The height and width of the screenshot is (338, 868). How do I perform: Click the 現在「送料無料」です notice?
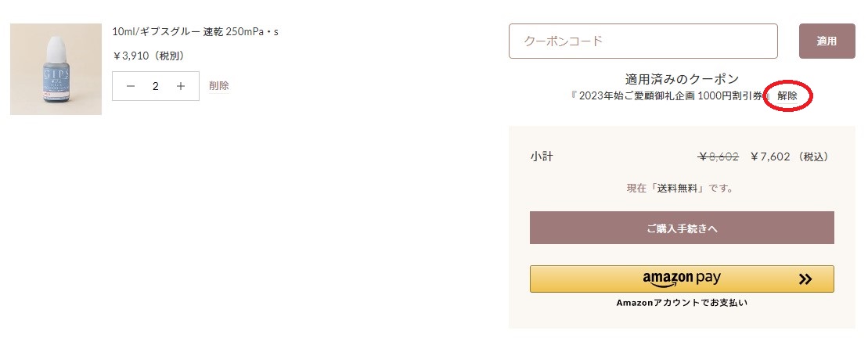682,189
